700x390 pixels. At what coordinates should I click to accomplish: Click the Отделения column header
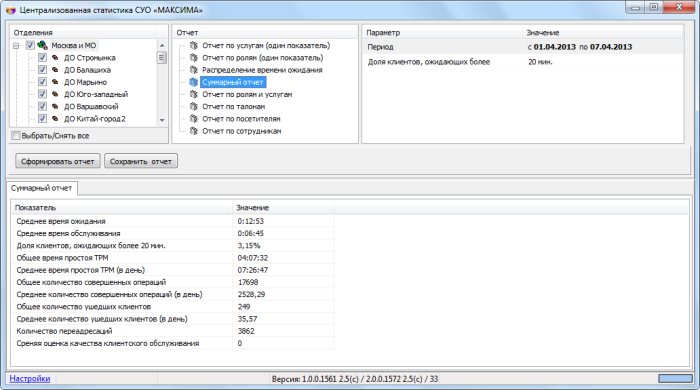pos(83,33)
